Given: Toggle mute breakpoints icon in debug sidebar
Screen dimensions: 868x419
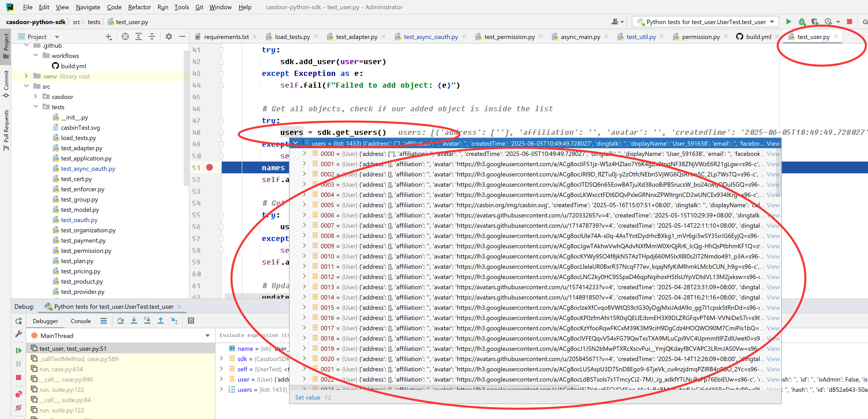Looking at the screenshot, I should [x=18, y=407].
